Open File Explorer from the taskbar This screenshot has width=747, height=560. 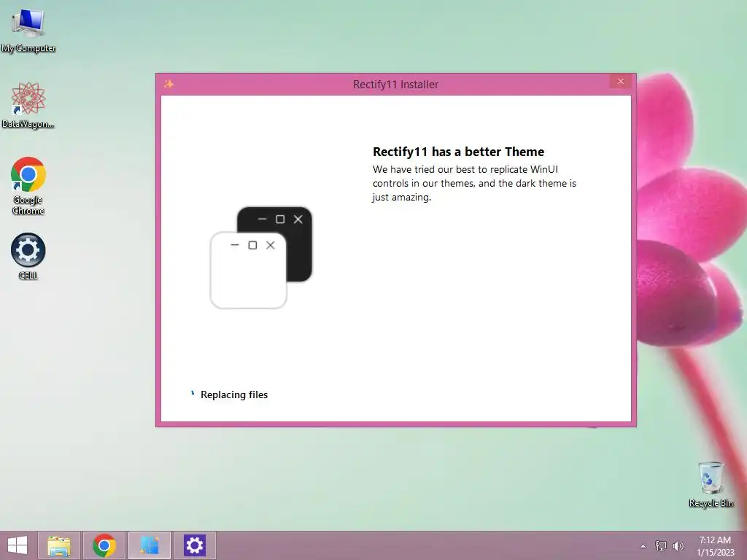point(59,545)
